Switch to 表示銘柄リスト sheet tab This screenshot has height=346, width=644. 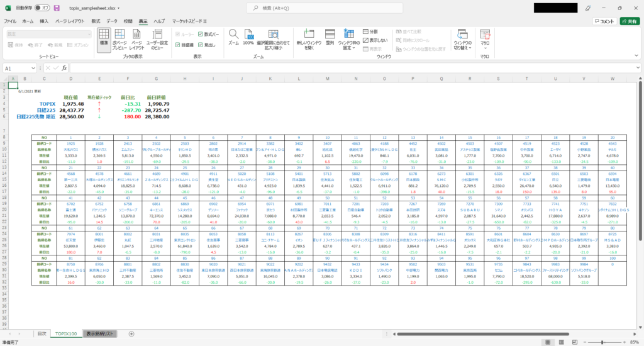[x=101, y=333]
